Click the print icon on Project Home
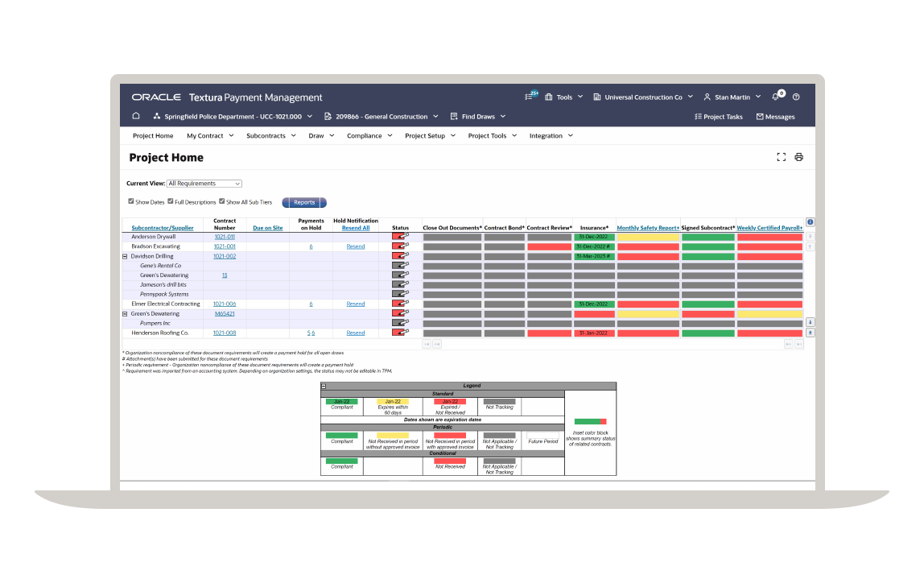Viewport: 924px width, 583px height. (x=798, y=157)
